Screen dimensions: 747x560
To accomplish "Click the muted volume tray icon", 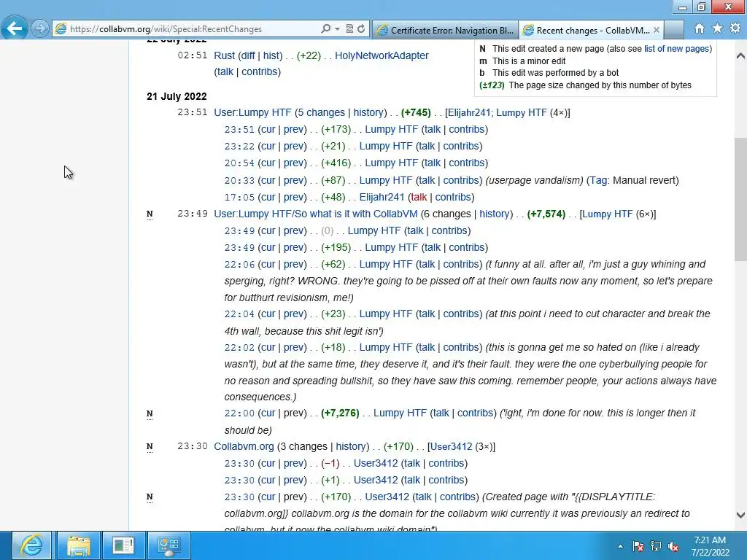I will click(673, 546).
